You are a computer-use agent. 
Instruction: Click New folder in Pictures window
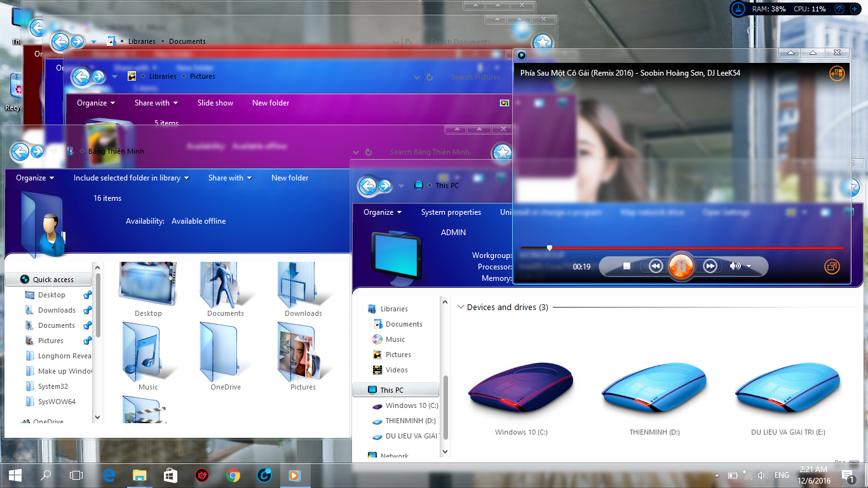(x=271, y=103)
